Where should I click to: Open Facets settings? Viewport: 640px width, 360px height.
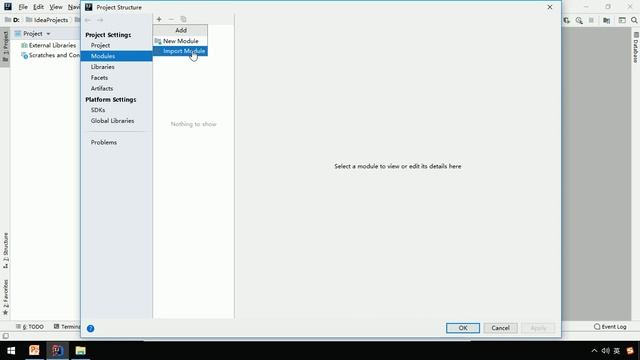(99, 78)
